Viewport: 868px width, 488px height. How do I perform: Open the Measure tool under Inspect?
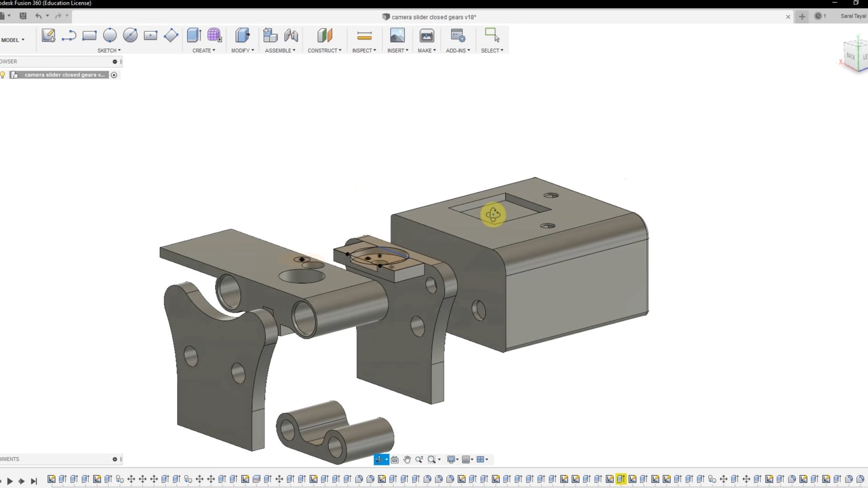(x=364, y=36)
